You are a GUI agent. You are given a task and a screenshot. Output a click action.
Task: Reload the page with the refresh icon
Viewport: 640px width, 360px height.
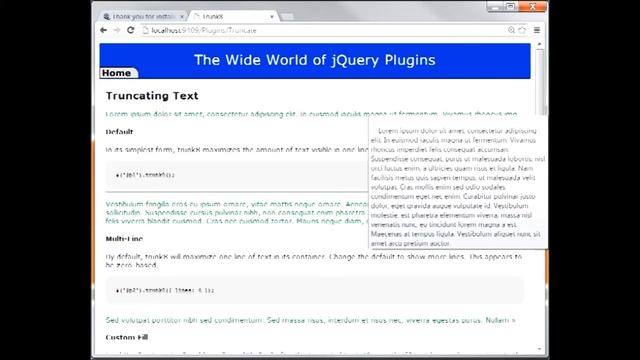pyautogui.click(x=131, y=30)
